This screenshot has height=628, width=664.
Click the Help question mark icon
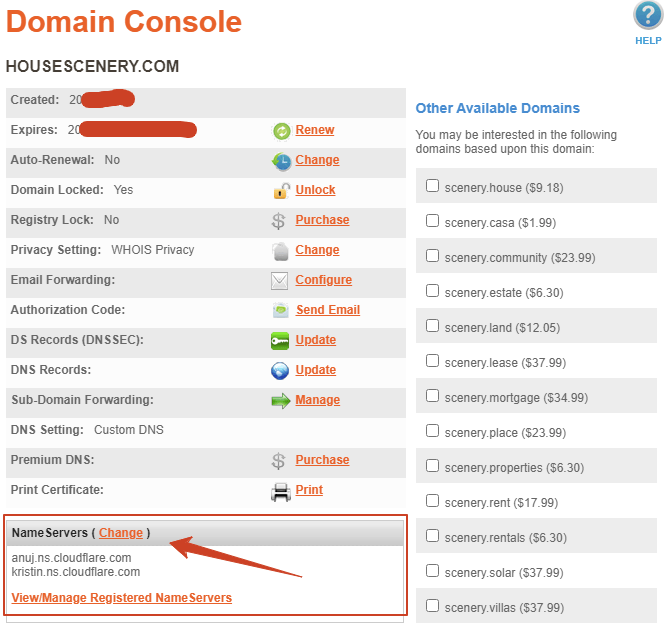(647, 17)
